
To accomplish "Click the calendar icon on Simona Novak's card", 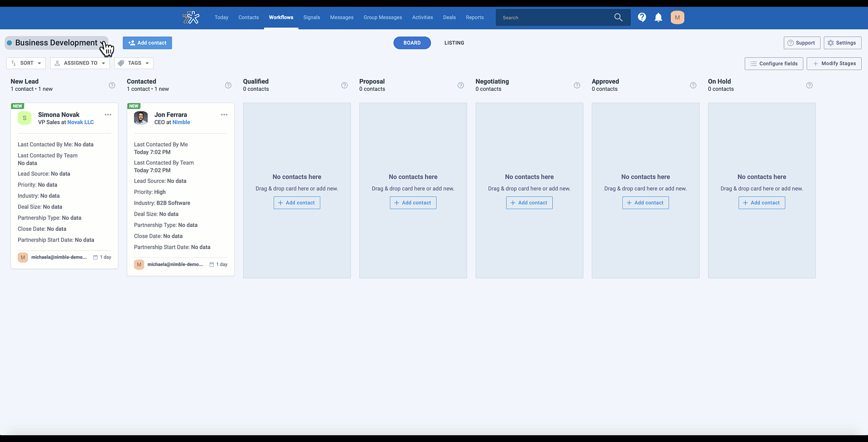I will click(95, 257).
